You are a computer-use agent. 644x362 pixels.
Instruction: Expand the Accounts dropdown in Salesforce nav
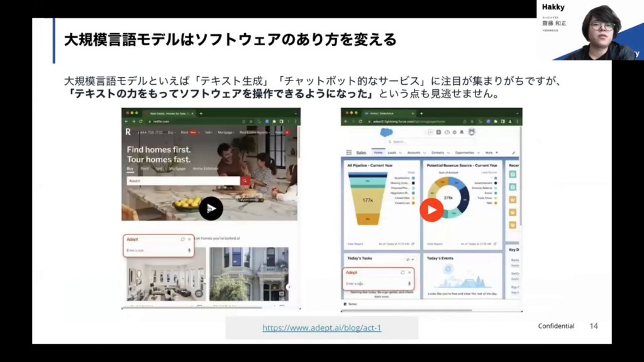tap(424, 152)
